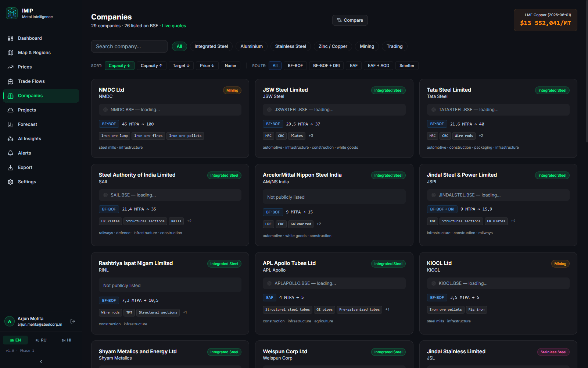Filter route by Smelter
The image size is (588, 368).
(407, 66)
